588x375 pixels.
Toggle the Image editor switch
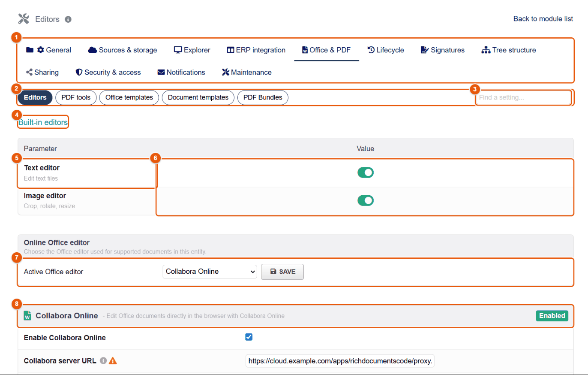[366, 200]
